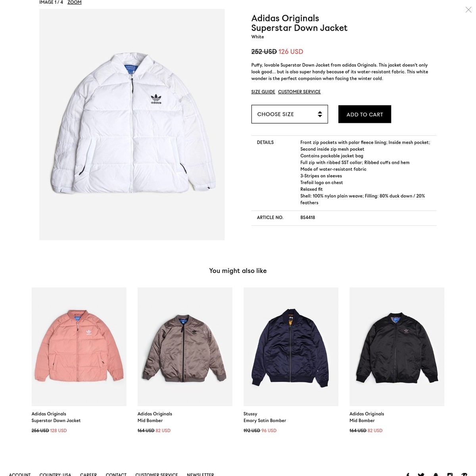Open the COUNTRY: USA footer selector

(55, 474)
